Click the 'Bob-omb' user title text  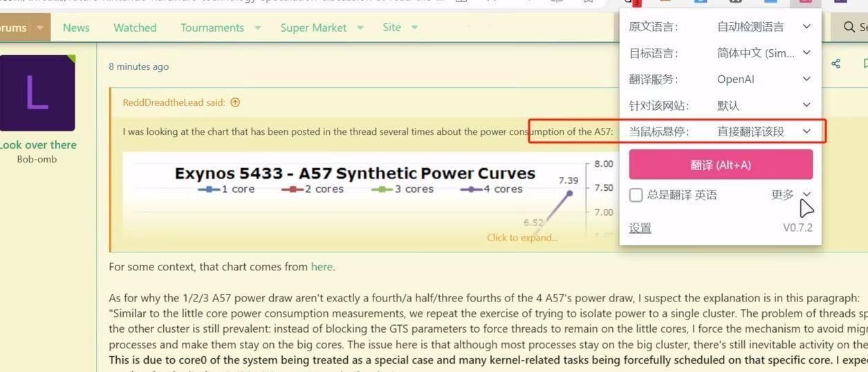37,159
